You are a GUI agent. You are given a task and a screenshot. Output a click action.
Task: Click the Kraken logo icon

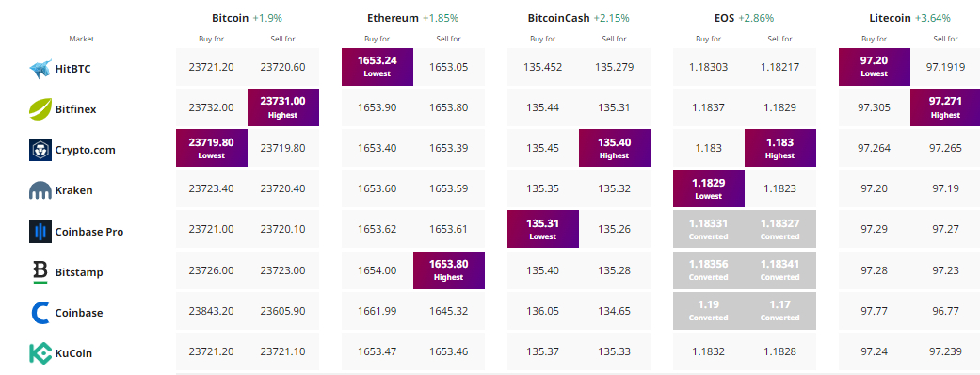click(40, 190)
